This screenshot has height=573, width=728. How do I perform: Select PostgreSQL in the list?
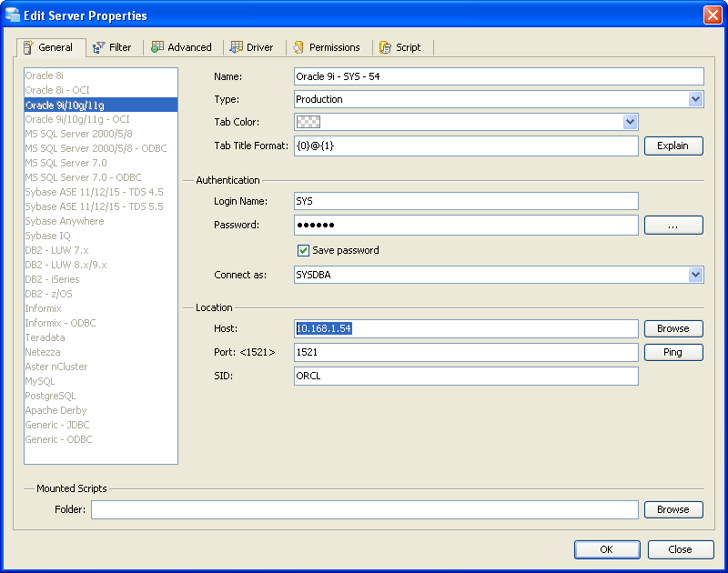(101, 396)
